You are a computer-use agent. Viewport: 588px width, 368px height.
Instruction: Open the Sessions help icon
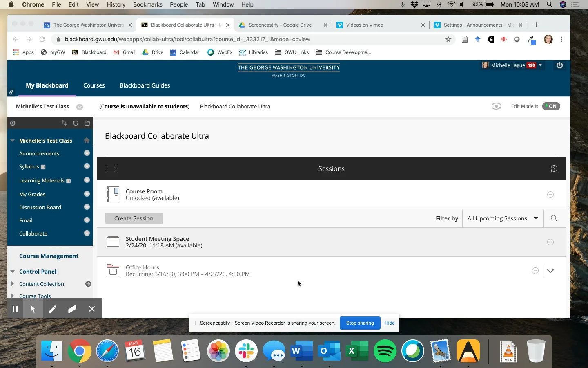coord(554,168)
